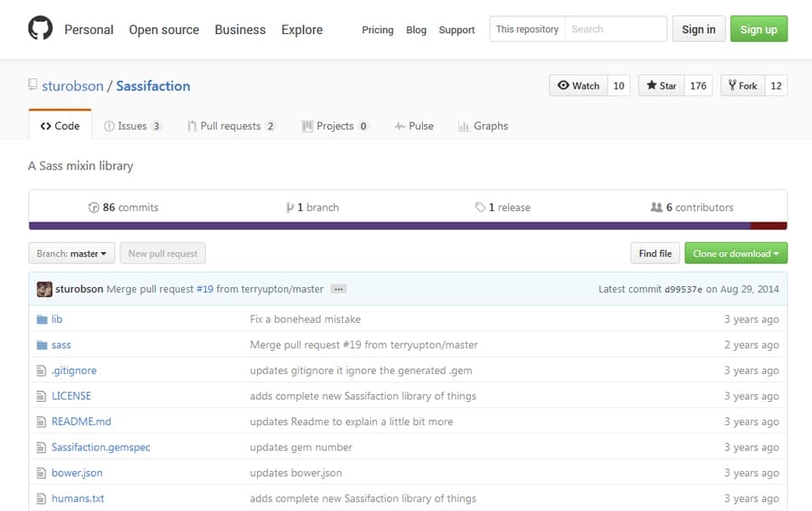Image resolution: width=812 pixels, height=511 pixels.
Task: Click the Sign in button
Action: (x=699, y=29)
